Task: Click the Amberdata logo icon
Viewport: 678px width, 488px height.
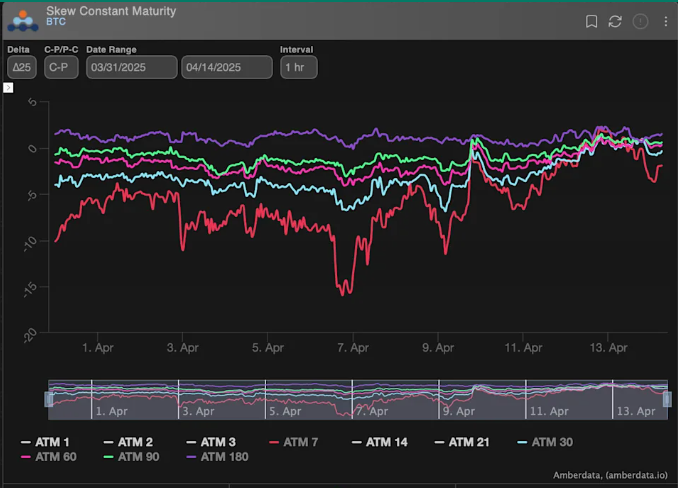Action: pos(22,19)
